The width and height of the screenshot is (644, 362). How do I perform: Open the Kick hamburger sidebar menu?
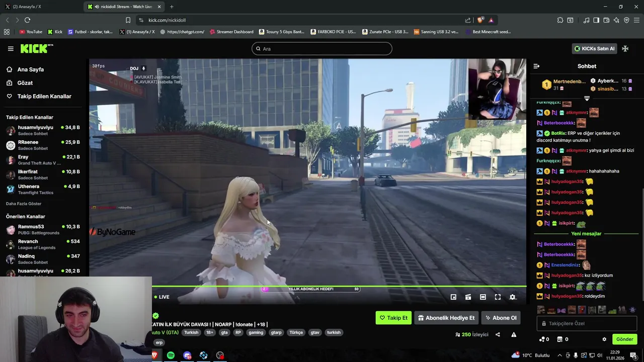coord(11,49)
